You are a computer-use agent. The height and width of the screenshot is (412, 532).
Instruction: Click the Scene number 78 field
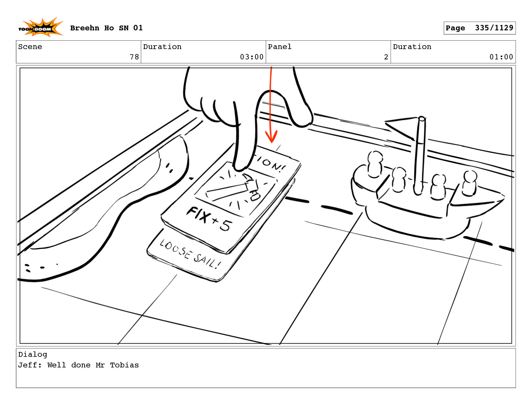(x=78, y=52)
